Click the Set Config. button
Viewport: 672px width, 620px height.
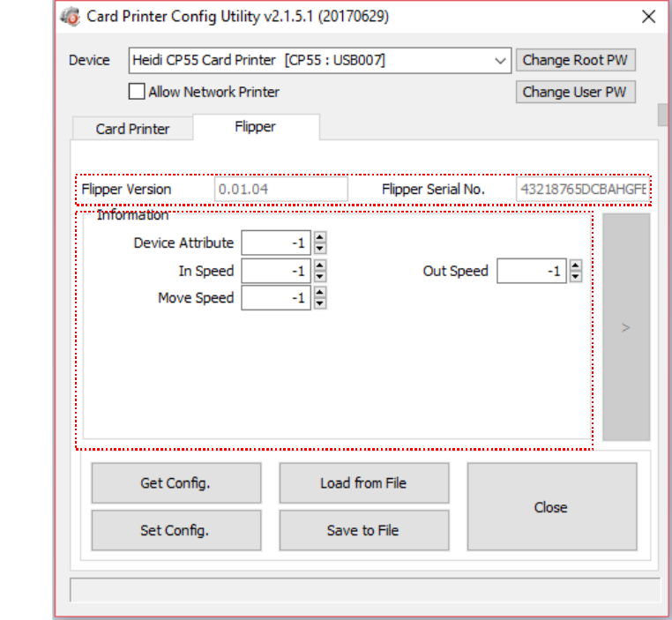coord(176,530)
